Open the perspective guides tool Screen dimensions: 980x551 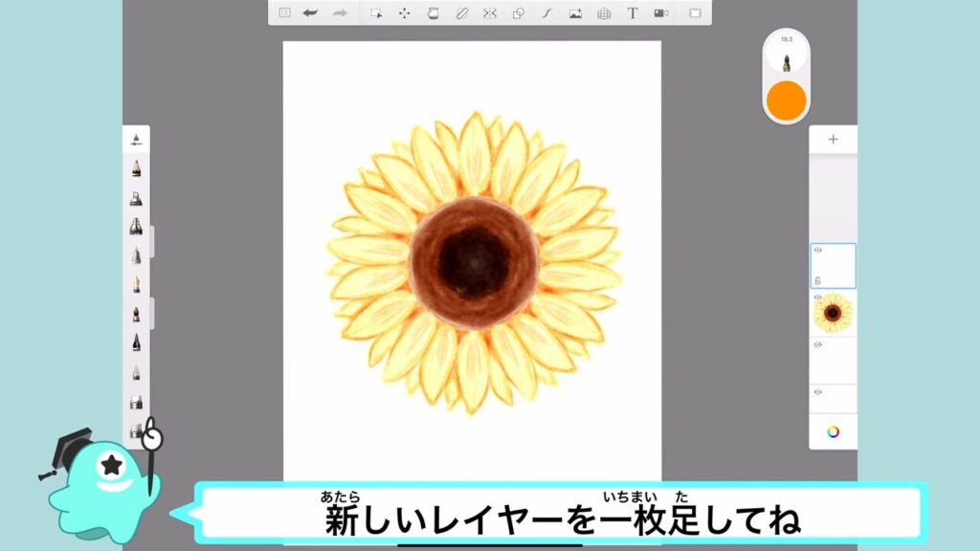coord(604,13)
